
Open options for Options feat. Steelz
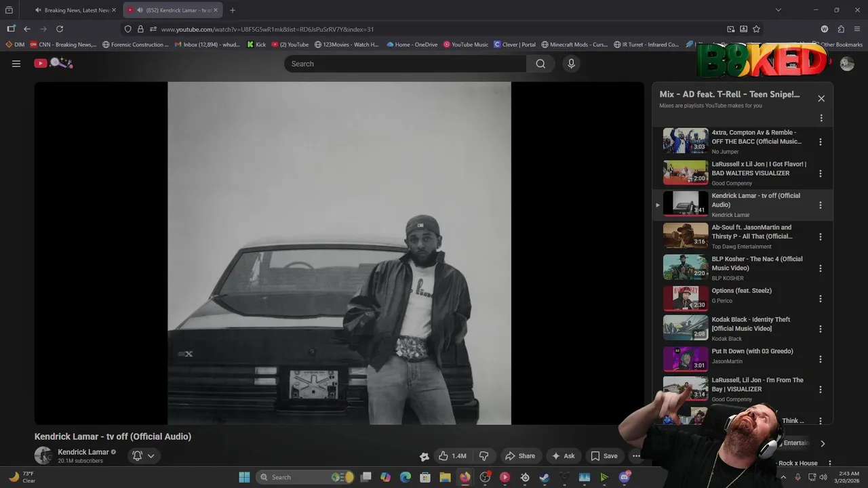pos(821,299)
